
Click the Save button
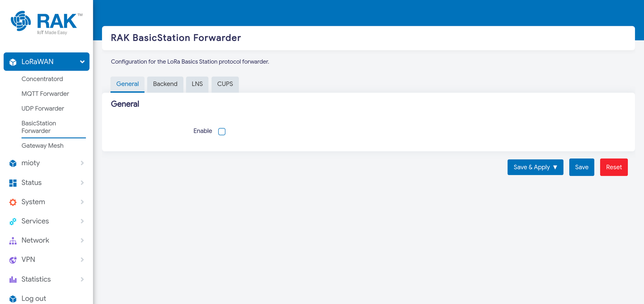tap(582, 167)
